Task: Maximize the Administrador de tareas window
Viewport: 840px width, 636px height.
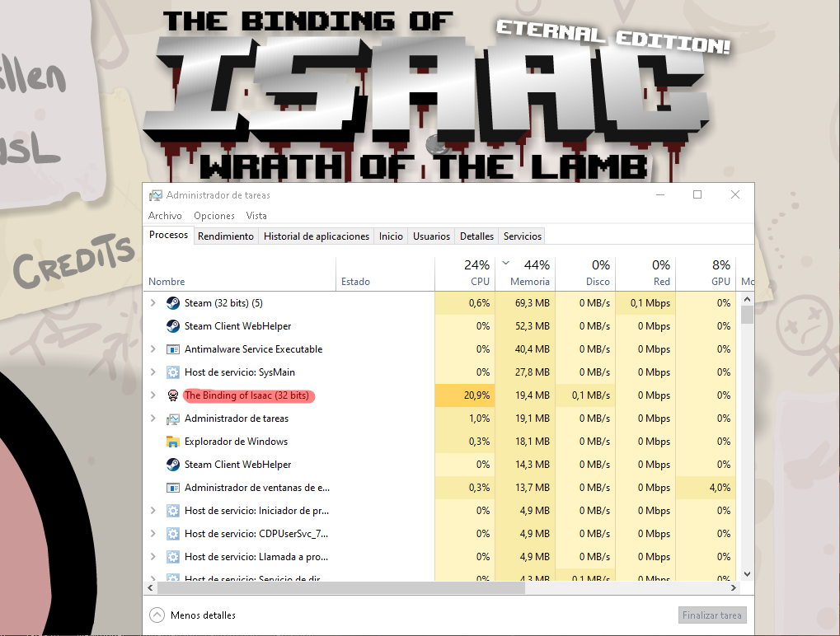Action: point(697,195)
